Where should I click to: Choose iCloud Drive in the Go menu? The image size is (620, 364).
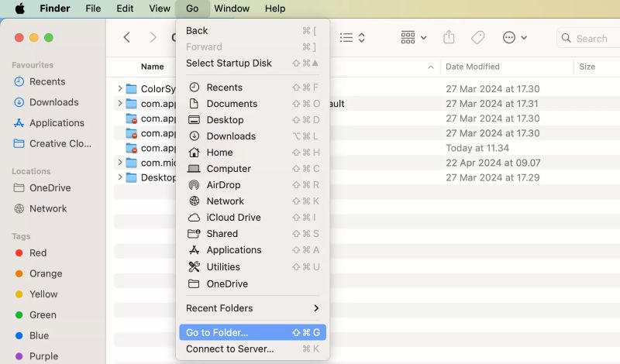tap(253, 217)
